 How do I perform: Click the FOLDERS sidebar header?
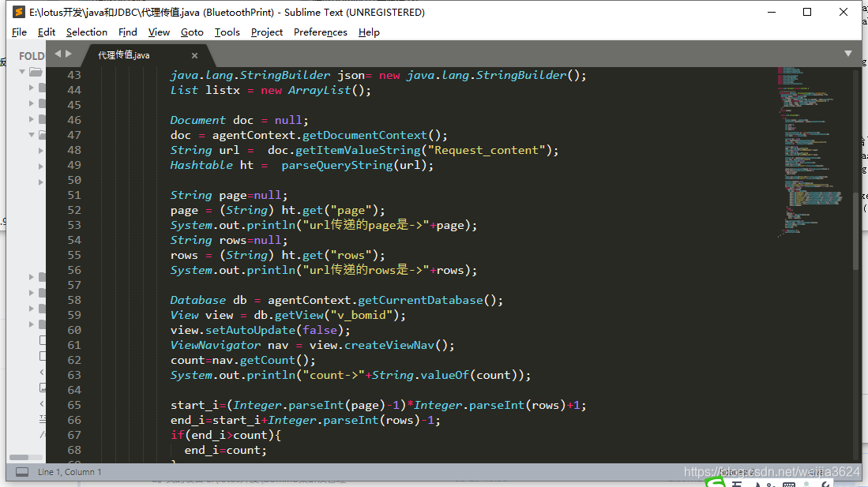pyautogui.click(x=32, y=56)
